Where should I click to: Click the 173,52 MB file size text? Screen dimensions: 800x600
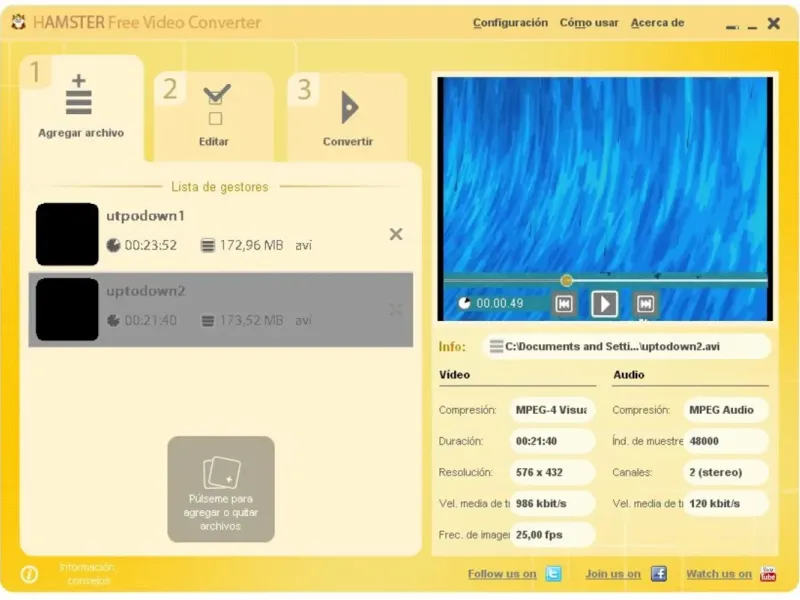[251, 320]
